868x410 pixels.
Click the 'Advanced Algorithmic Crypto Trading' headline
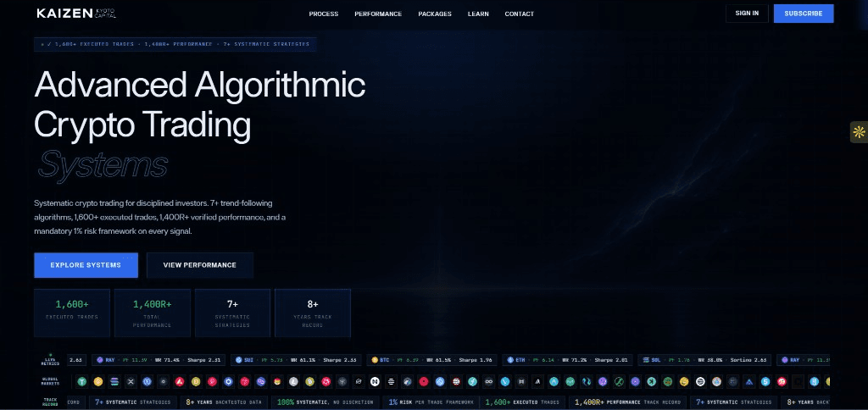[200, 105]
